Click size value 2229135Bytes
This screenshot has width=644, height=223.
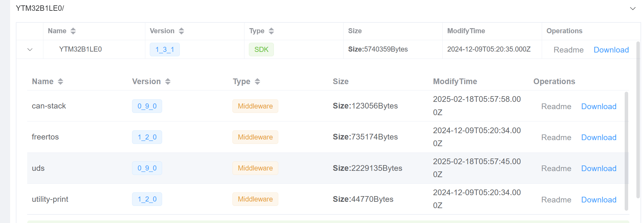[x=377, y=168]
